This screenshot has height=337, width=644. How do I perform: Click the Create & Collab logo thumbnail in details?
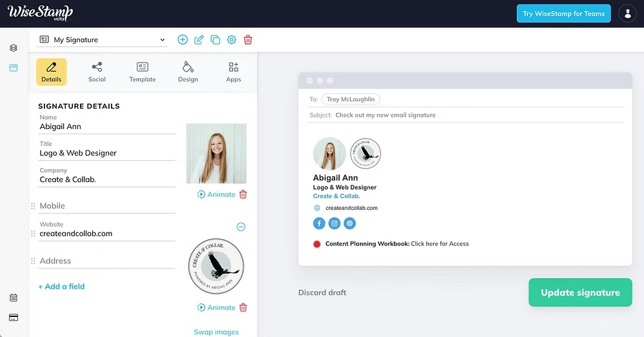point(216,266)
